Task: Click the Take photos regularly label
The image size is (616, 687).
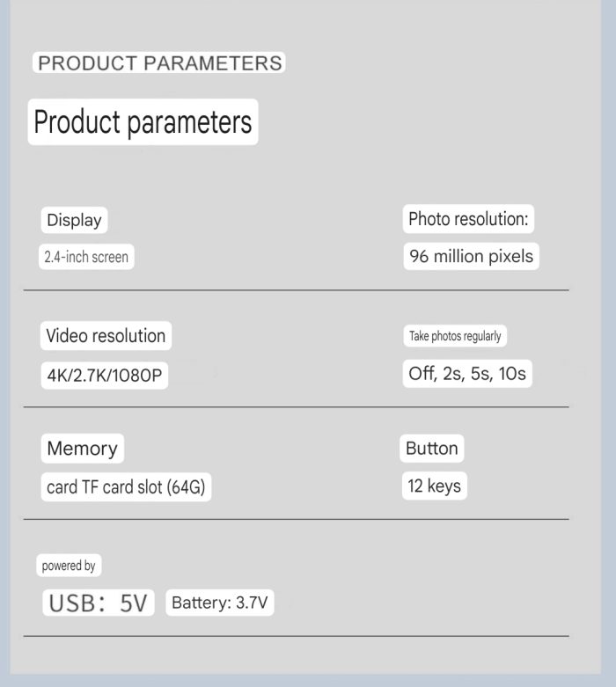Action: point(455,336)
